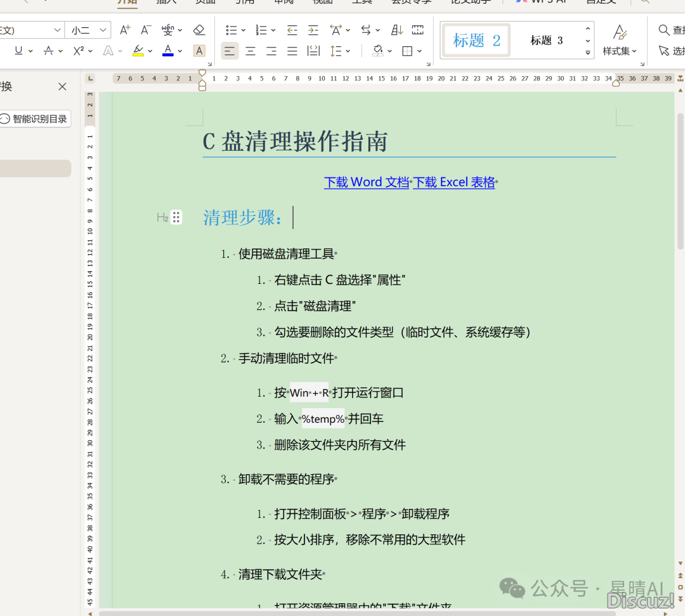Apply blue font color
The width and height of the screenshot is (685, 616).
tap(167, 51)
